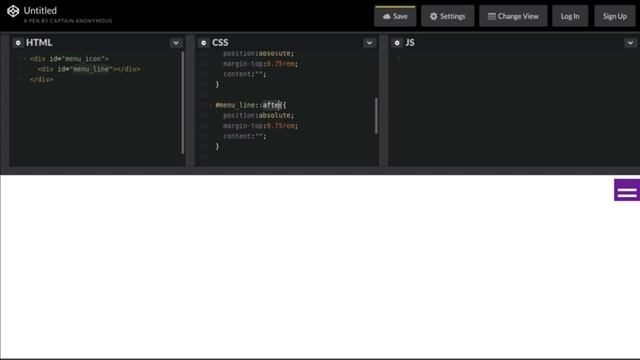This screenshot has width=640, height=360.
Task: Click the menu_icon div opening tag line
Action: (69, 59)
